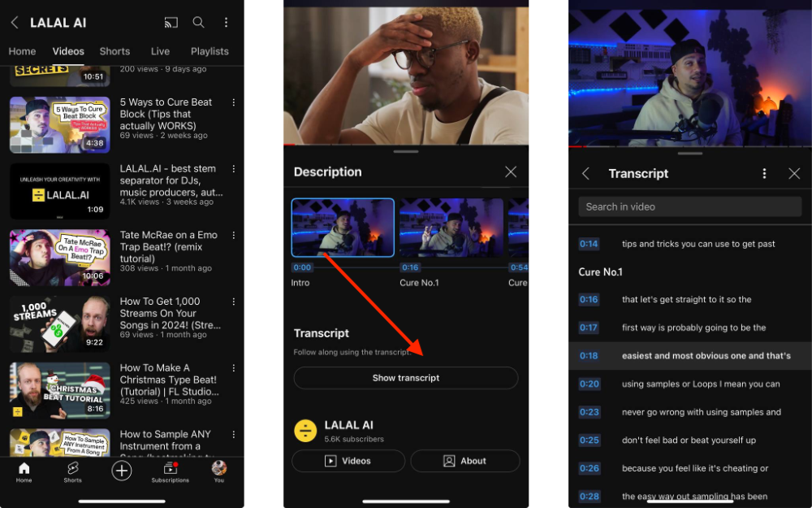
Task: Select the Videos channel tab
Action: click(x=68, y=51)
